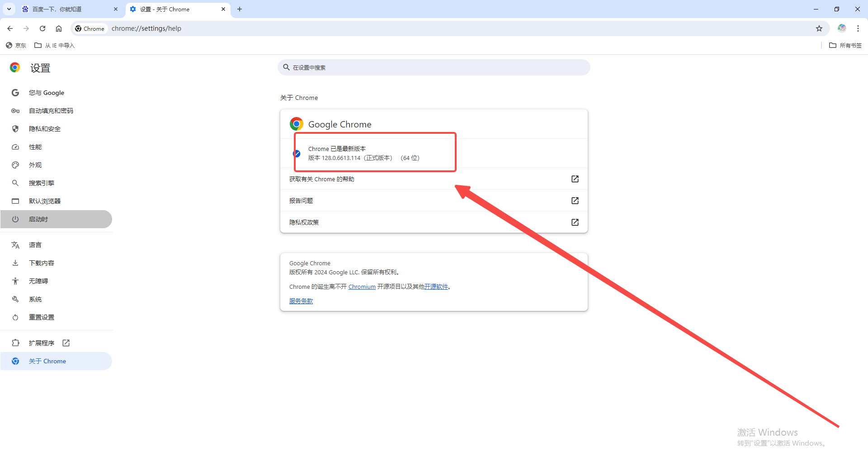The height and width of the screenshot is (470, 868).
Task: Click the power icon for 启动时
Action: click(x=15, y=219)
